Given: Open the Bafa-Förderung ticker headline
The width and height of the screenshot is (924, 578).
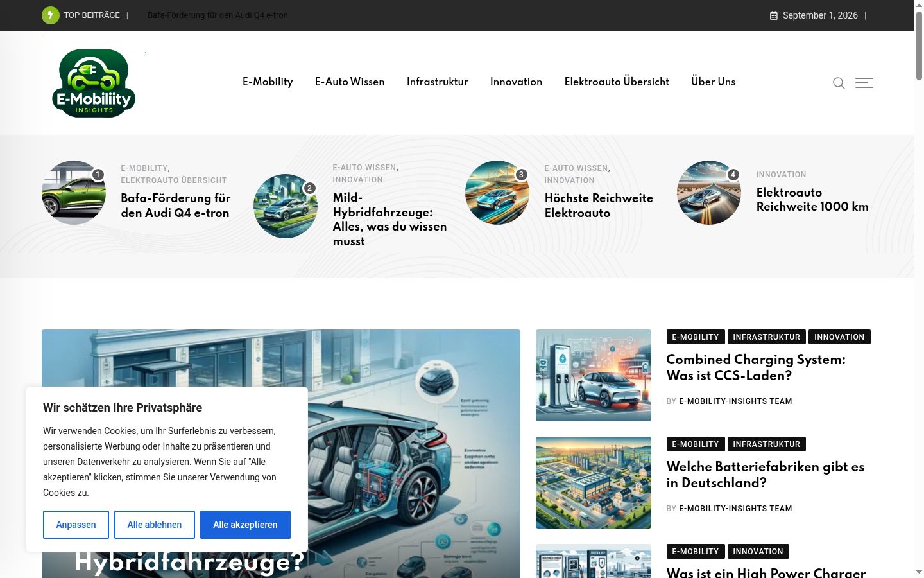Looking at the screenshot, I should (x=218, y=15).
